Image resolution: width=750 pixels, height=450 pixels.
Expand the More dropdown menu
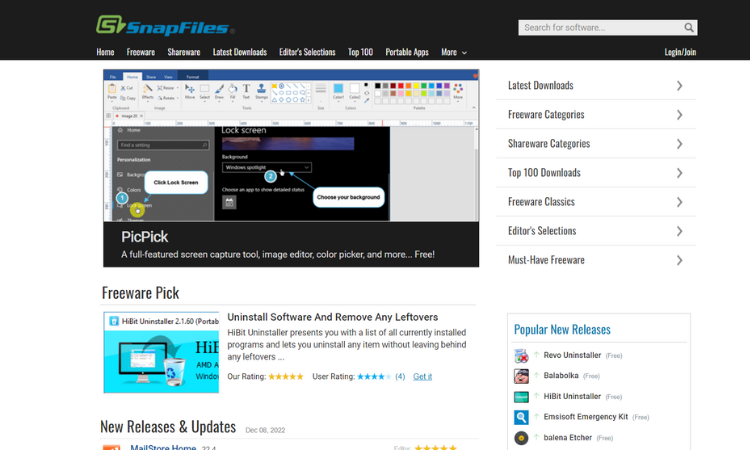[453, 52]
